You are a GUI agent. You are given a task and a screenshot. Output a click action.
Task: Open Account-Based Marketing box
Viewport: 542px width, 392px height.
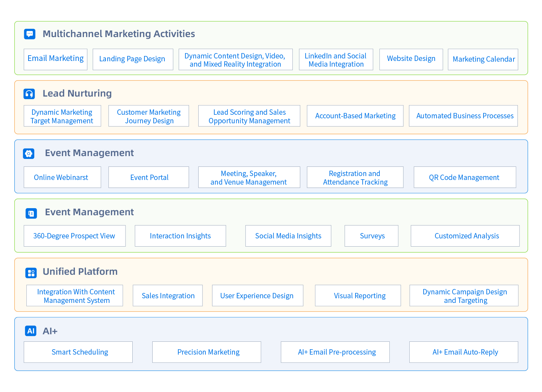point(355,116)
